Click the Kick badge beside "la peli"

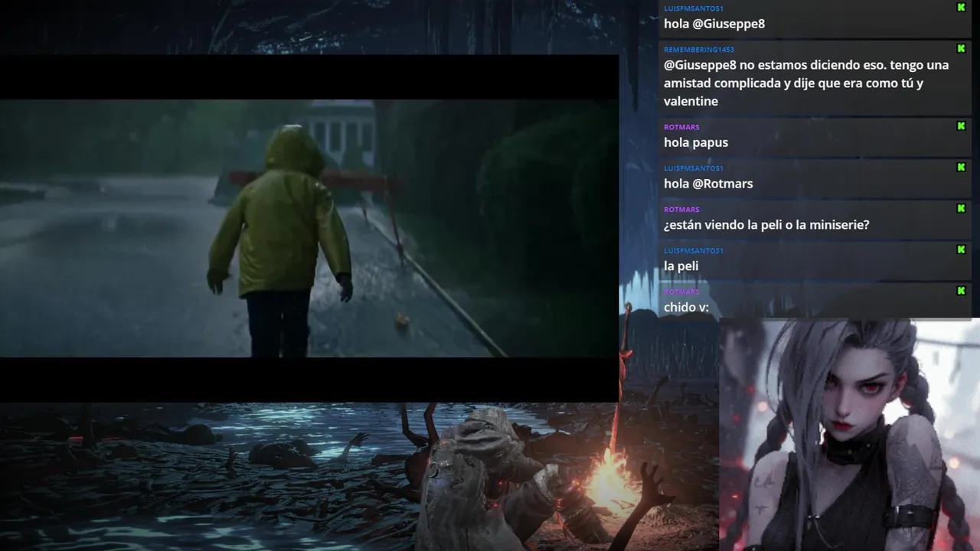[961, 249]
